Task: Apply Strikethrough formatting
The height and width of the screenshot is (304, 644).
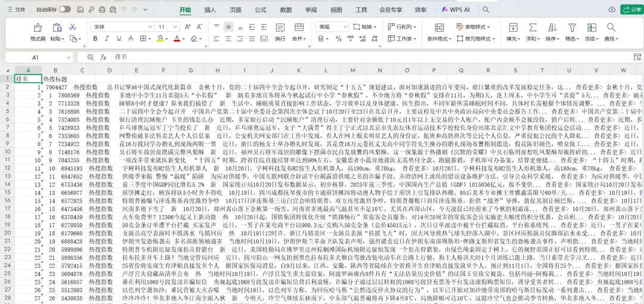Action: (x=131, y=39)
